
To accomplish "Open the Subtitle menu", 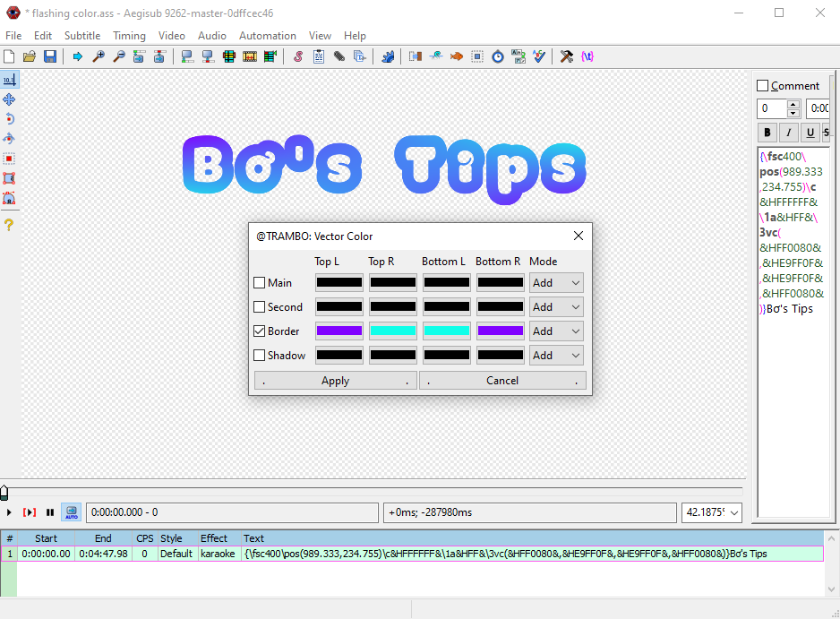I will coord(82,36).
